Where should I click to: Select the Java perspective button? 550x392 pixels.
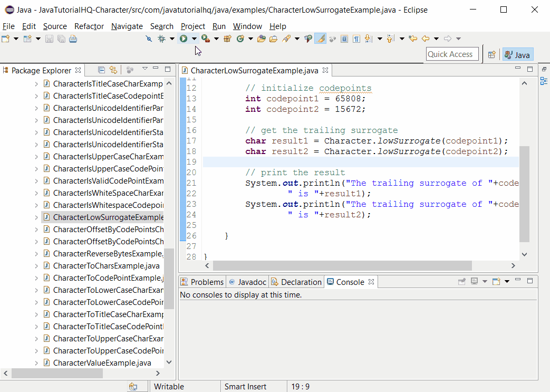(518, 55)
